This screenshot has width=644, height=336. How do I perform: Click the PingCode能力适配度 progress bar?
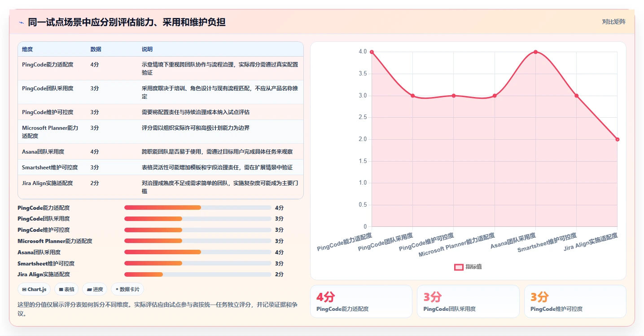click(x=197, y=208)
